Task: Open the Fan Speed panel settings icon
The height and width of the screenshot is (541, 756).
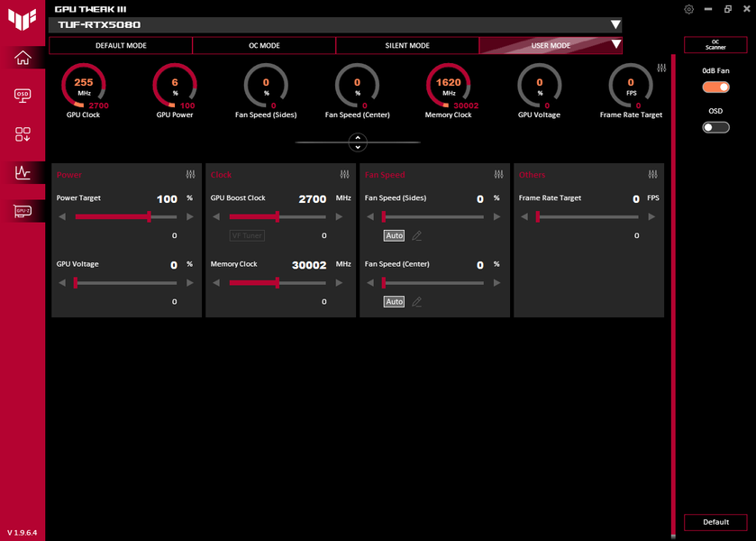Action: click(498, 174)
